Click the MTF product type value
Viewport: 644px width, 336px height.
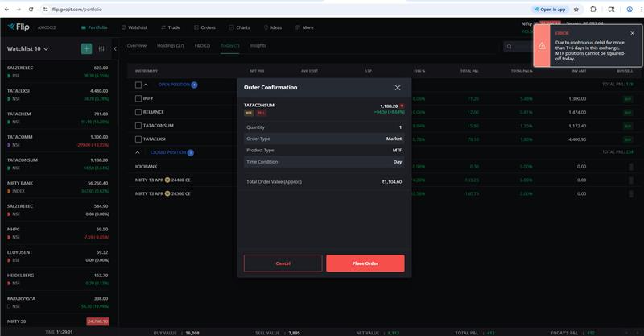coord(397,151)
